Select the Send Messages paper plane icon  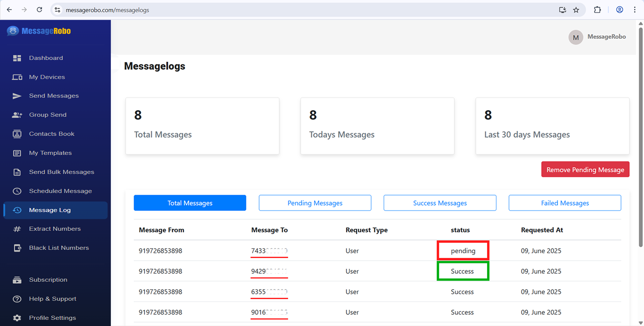click(17, 96)
